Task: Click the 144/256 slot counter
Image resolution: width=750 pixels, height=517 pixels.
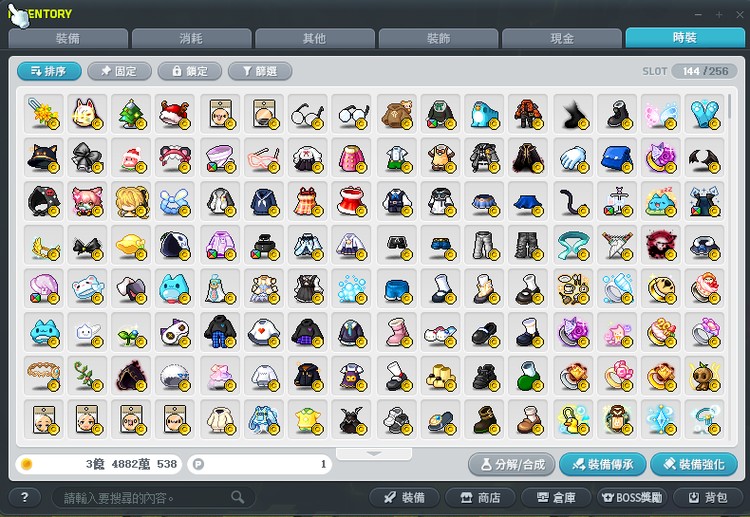Action: (705, 71)
